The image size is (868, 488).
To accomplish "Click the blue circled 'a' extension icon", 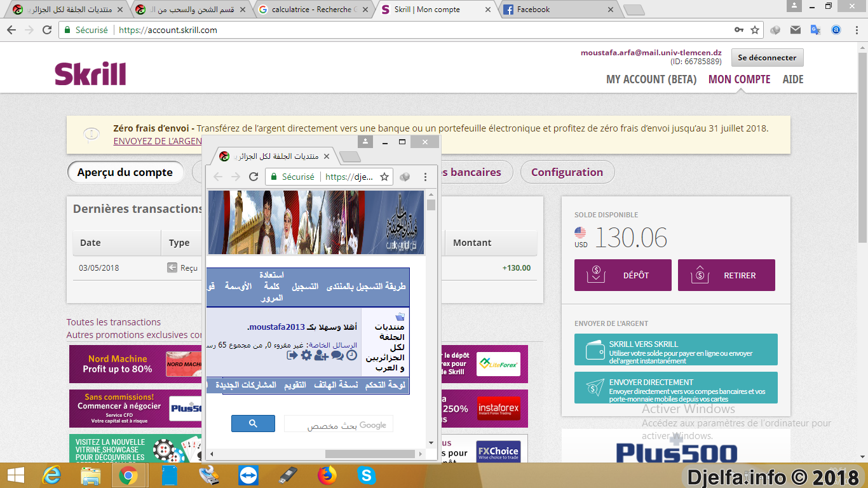I will point(836,30).
